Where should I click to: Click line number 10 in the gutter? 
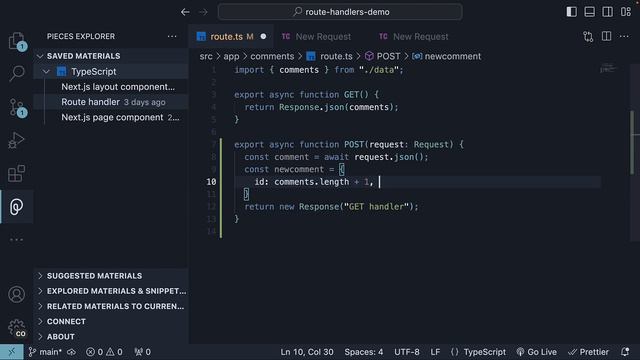coord(211,182)
